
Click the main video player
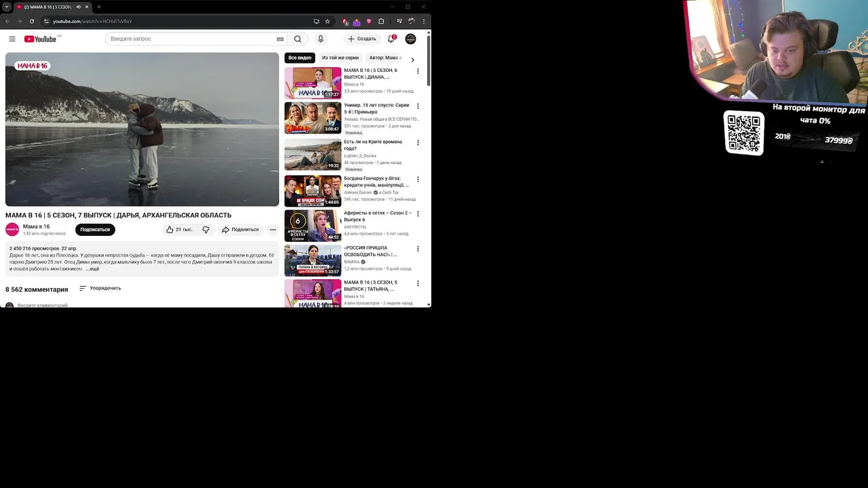pos(142,129)
